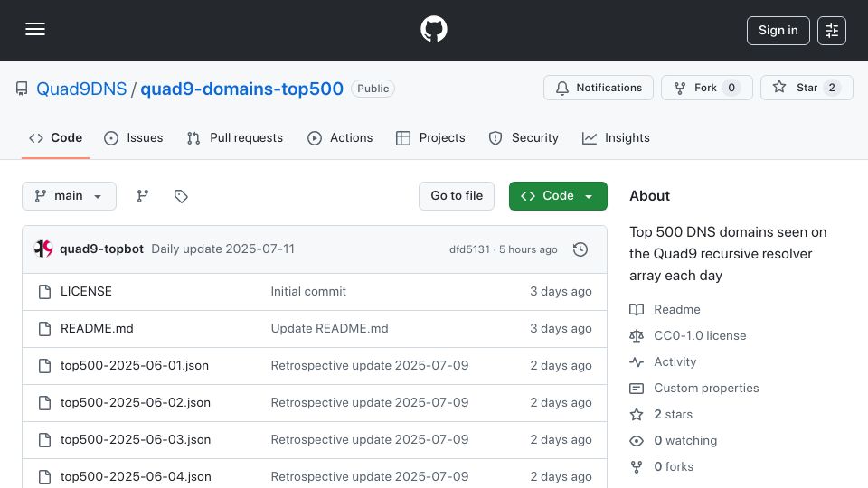Click the Fork count badge 0
Image resolution: width=868 pixels, height=488 pixels.
tap(731, 88)
